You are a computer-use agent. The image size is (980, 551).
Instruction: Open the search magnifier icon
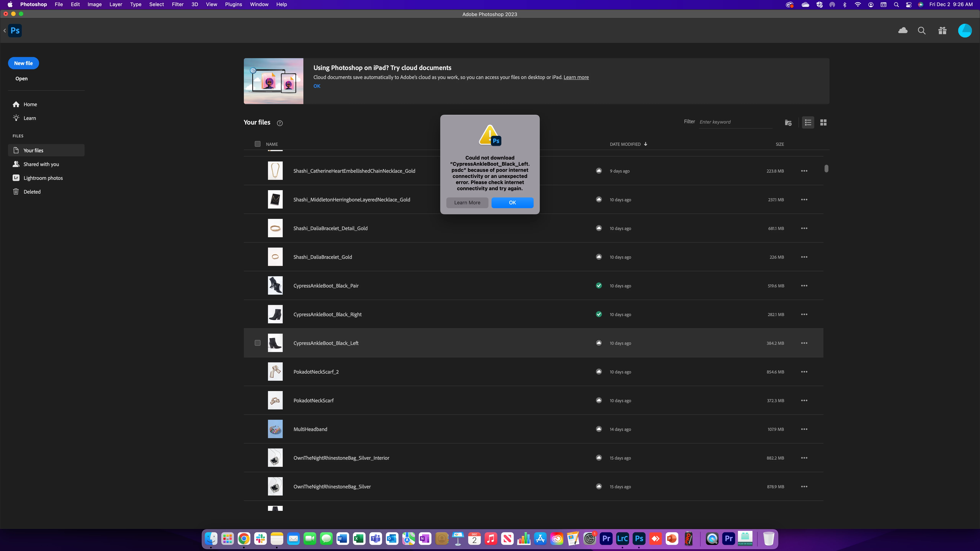[x=921, y=31]
